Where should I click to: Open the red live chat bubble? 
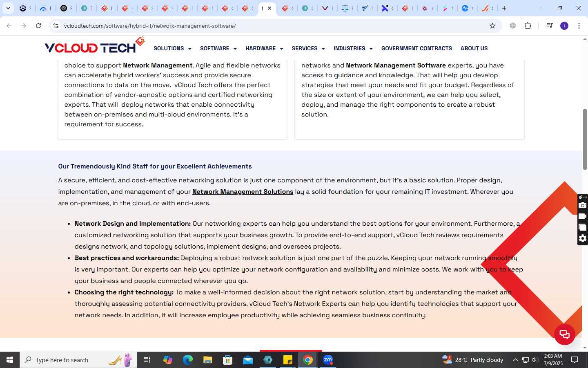point(565,334)
